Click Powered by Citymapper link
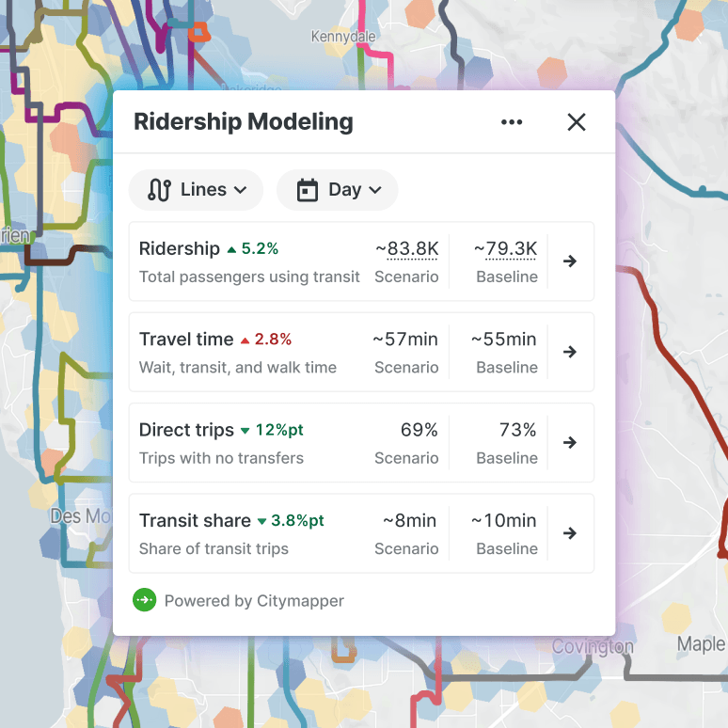 click(x=254, y=601)
